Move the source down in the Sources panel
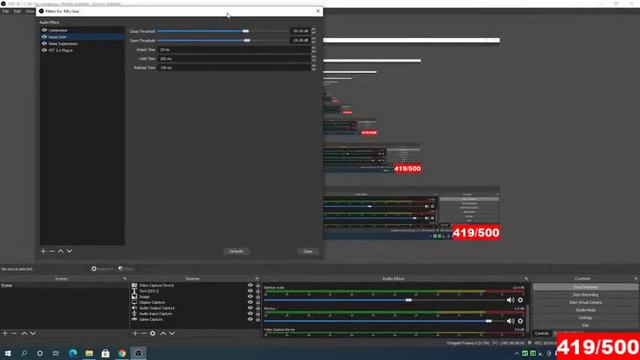This screenshot has height=360, width=640. coord(172,333)
